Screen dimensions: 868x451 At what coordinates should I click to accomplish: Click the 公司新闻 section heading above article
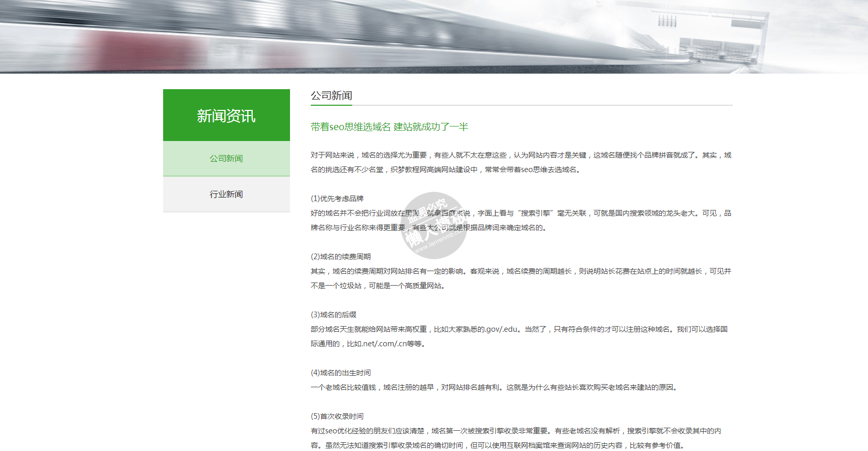(331, 96)
